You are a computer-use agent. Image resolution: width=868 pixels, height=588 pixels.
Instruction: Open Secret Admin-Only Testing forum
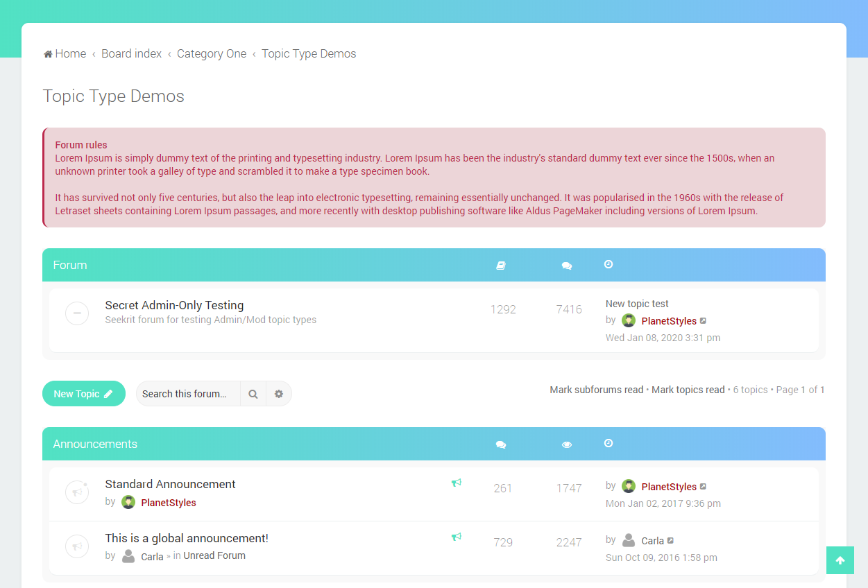point(174,305)
